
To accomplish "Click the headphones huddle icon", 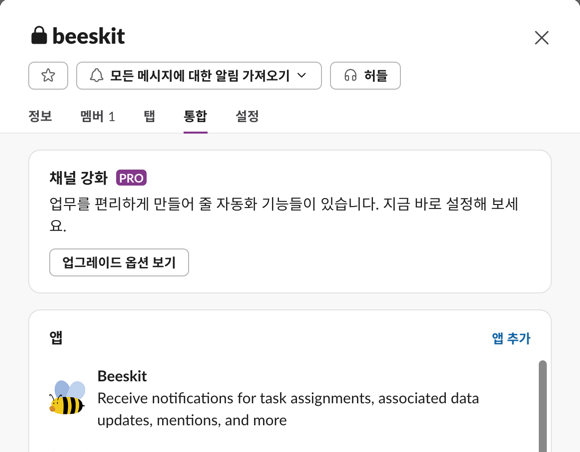I will [x=350, y=76].
